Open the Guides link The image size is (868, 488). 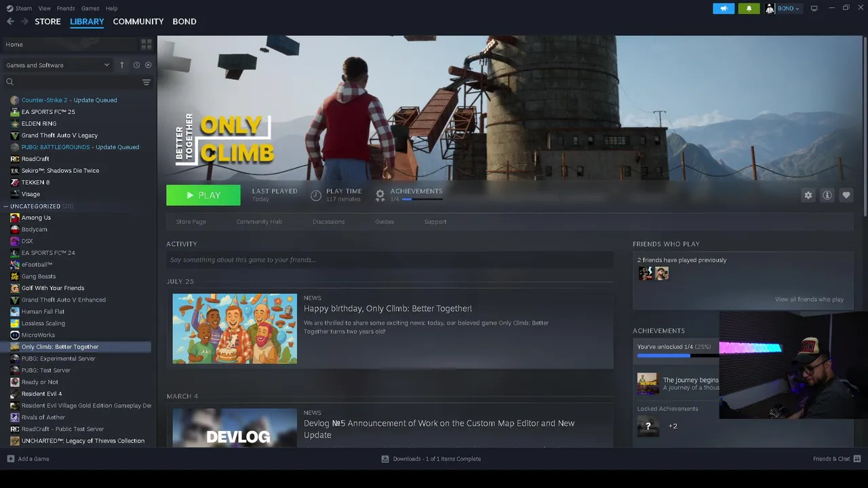384,222
